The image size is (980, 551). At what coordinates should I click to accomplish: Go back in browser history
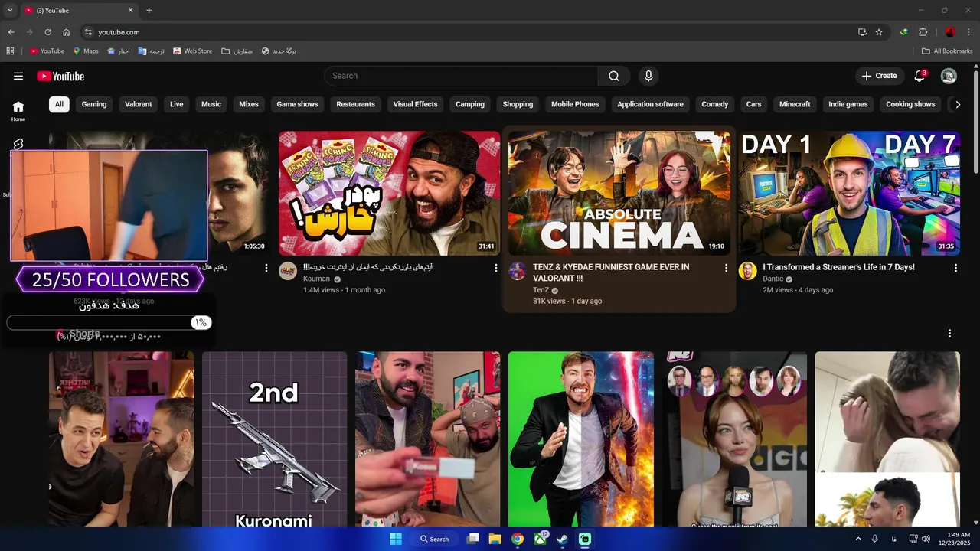(x=11, y=32)
